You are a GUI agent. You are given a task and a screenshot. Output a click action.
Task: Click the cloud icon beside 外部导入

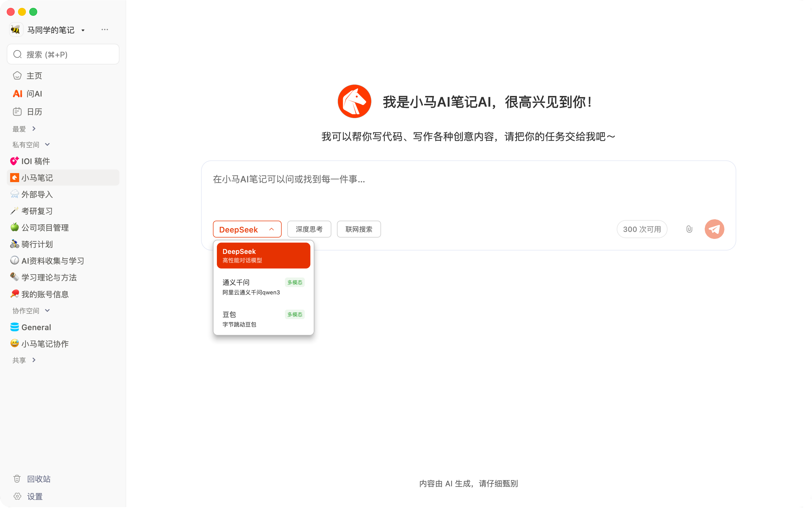[14, 194]
